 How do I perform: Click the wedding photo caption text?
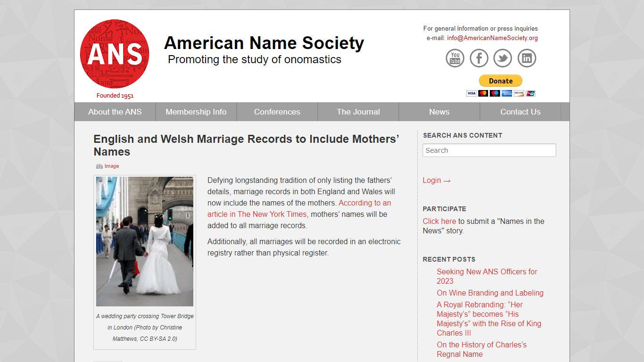click(145, 328)
